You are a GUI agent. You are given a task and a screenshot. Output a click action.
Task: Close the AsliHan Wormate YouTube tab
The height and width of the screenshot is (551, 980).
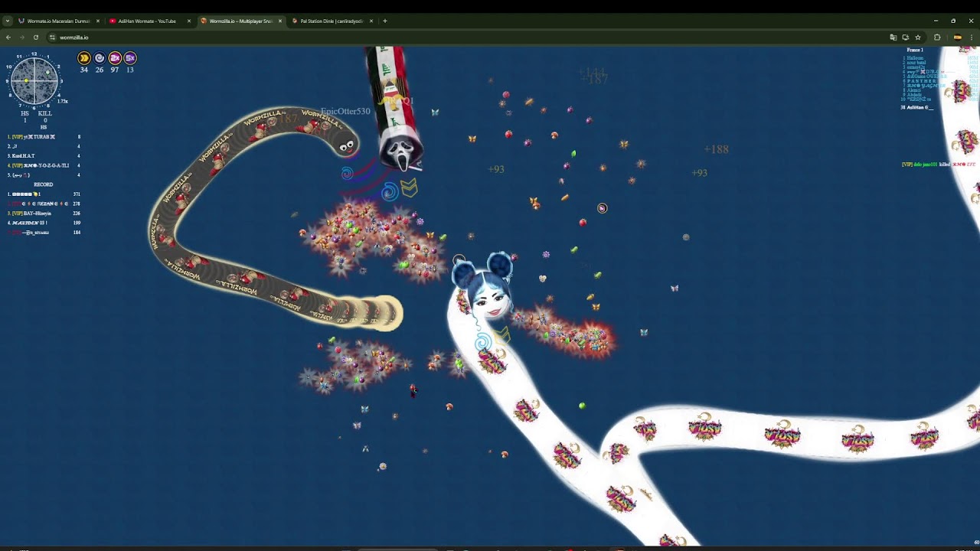(x=189, y=21)
